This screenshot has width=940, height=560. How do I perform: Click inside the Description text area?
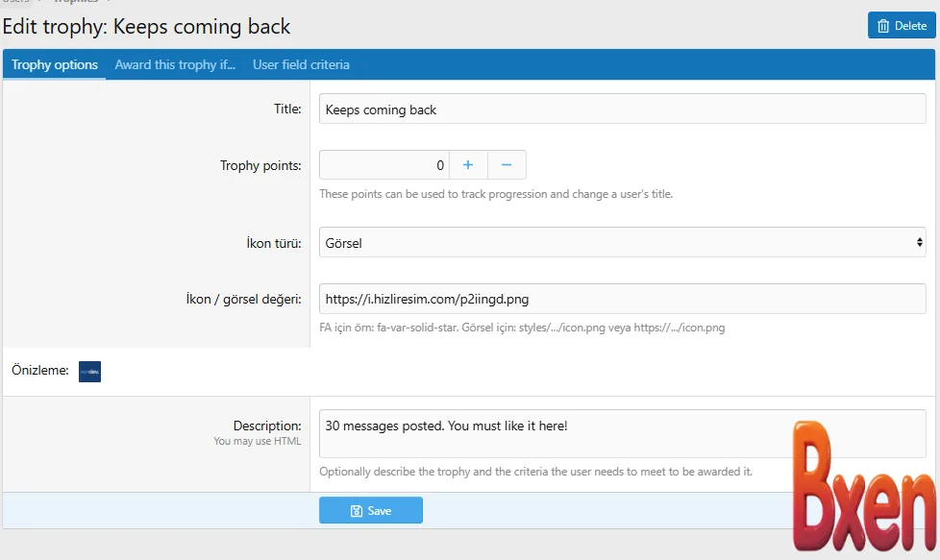(x=622, y=433)
